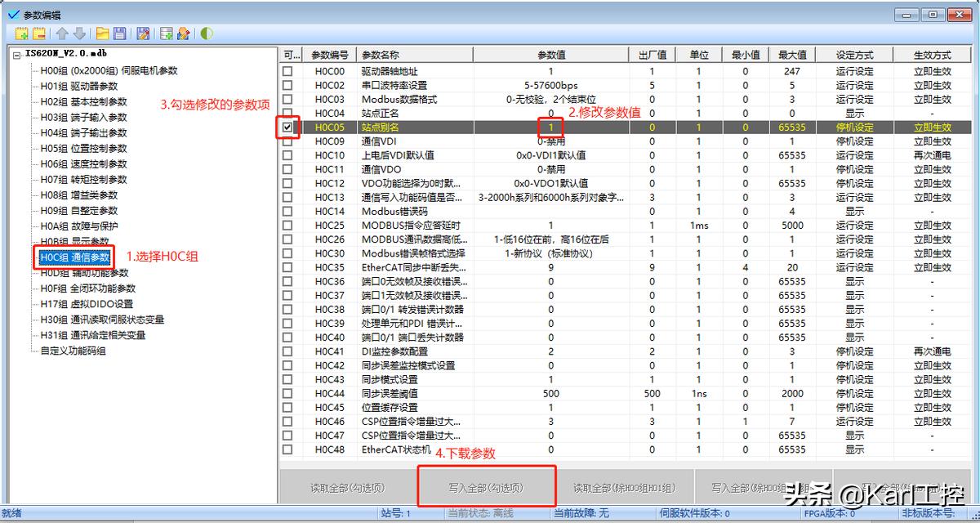
Task: Select H03组 端子输入参数 tree node
Action: pyautogui.click(x=84, y=117)
